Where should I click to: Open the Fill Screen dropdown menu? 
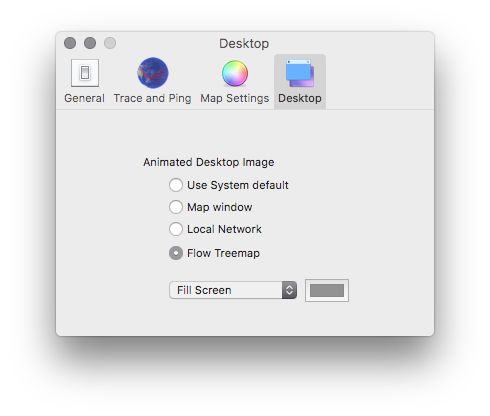click(233, 290)
